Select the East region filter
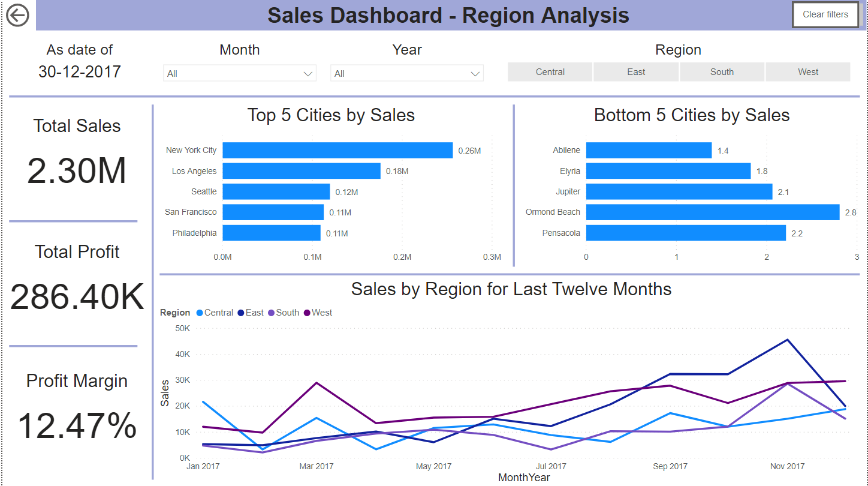 coord(635,71)
